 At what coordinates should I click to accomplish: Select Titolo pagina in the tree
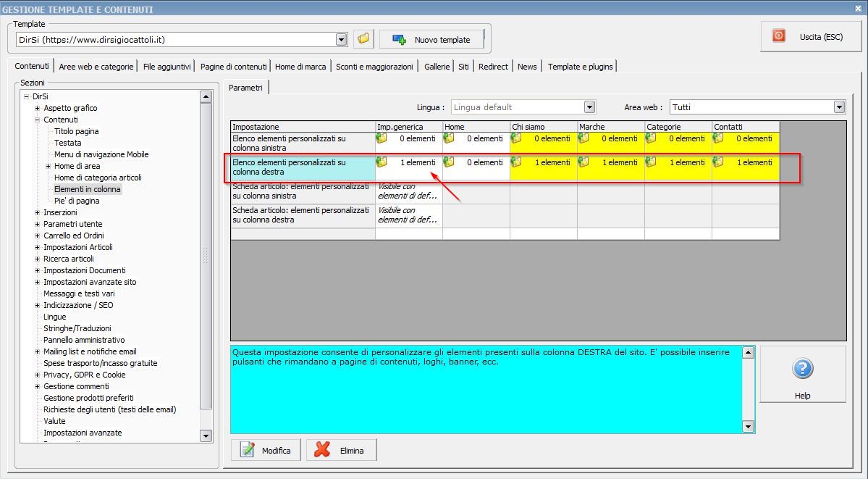(77, 131)
